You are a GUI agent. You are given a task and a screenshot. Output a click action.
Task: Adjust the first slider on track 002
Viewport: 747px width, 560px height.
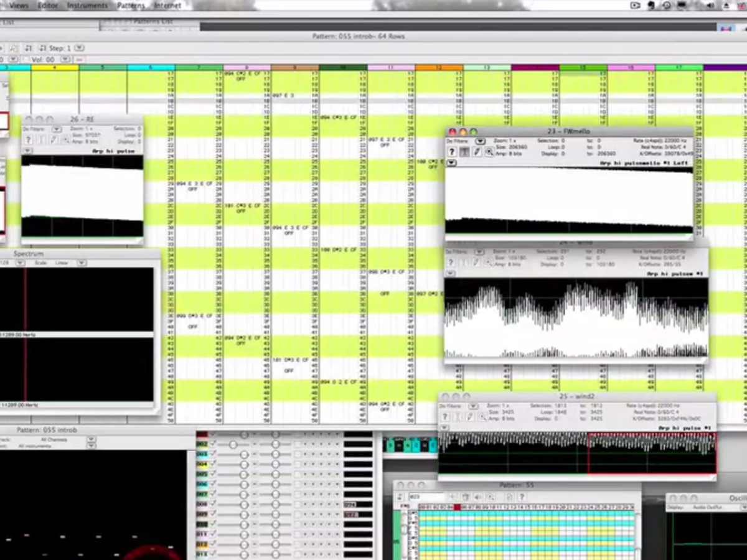(233, 444)
